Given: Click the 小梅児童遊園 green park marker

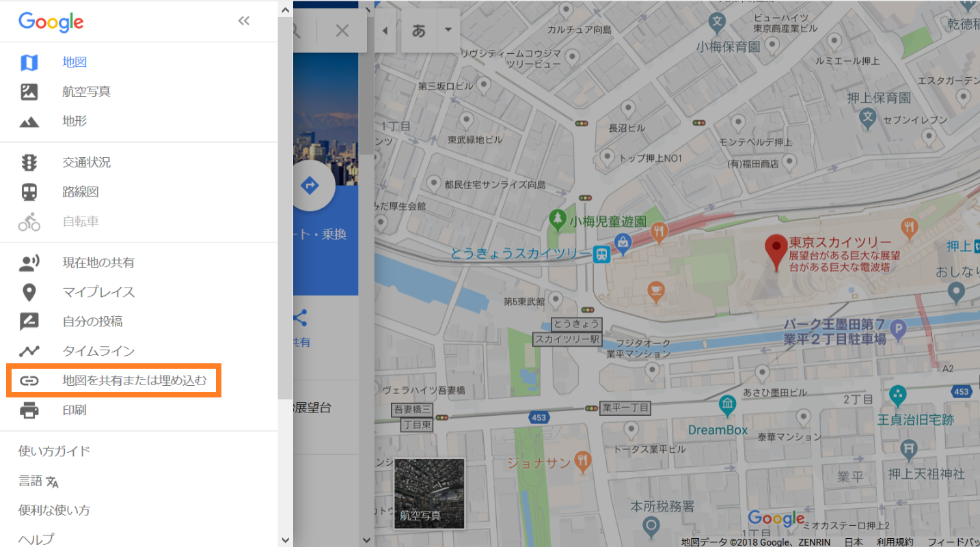Looking at the screenshot, I should pyautogui.click(x=559, y=220).
